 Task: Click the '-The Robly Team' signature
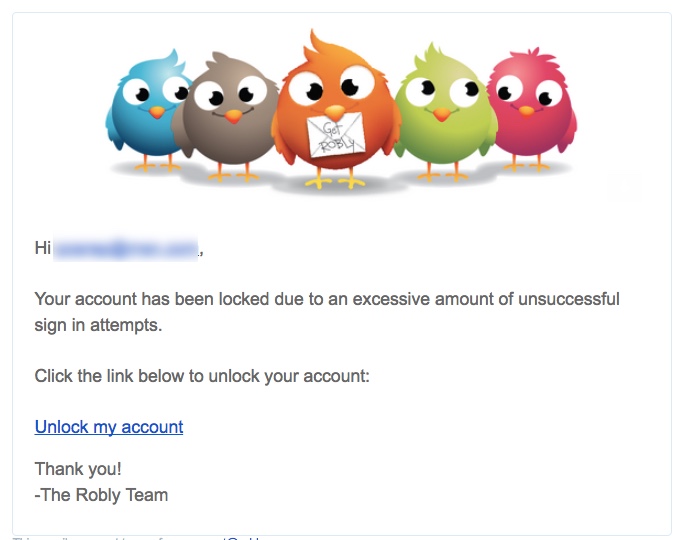tap(101, 495)
